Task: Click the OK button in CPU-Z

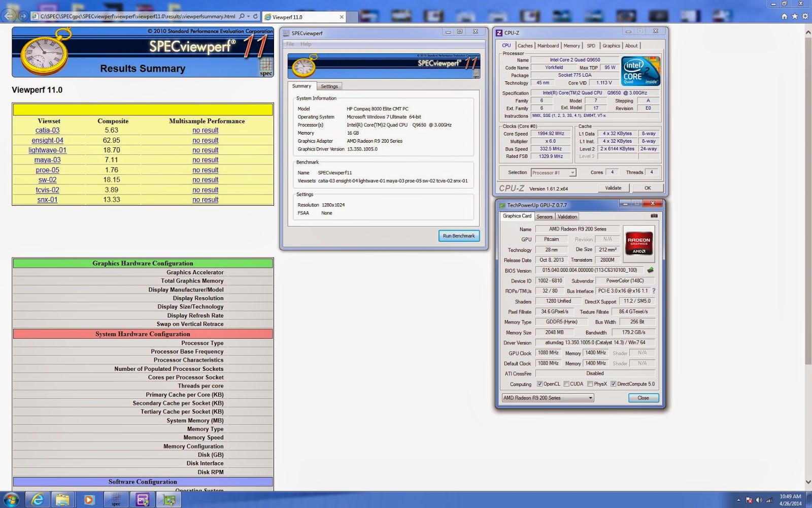Action: coord(648,188)
